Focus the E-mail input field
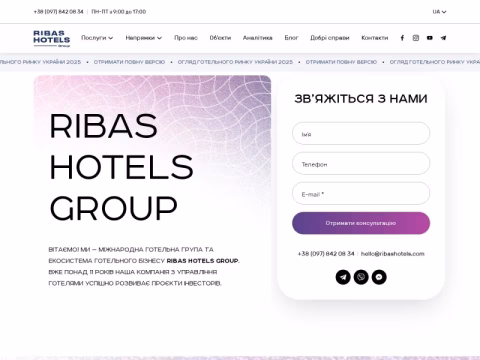 [361, 193]
